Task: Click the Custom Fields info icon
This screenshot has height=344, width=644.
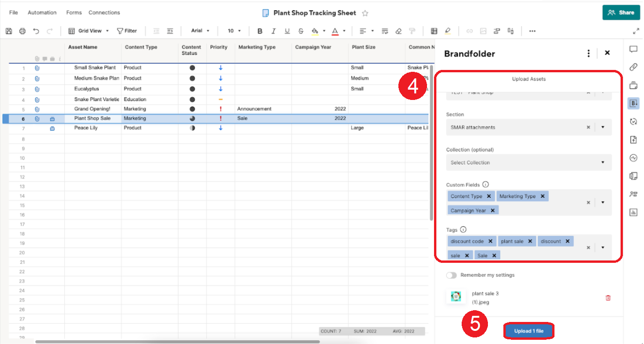Action: click(x=486, y=184)
